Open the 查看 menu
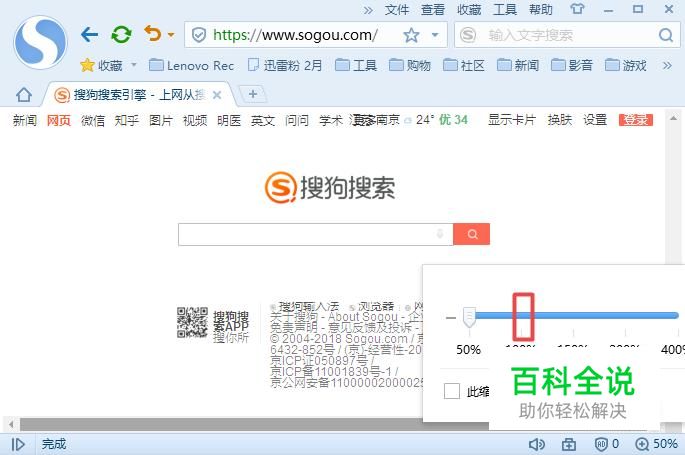This screenshot has height=455, width=685. (433, 10)
